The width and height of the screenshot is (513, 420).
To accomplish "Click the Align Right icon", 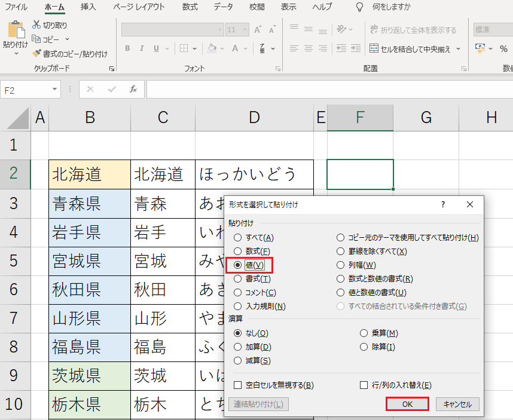I will (x=323, y=48).
